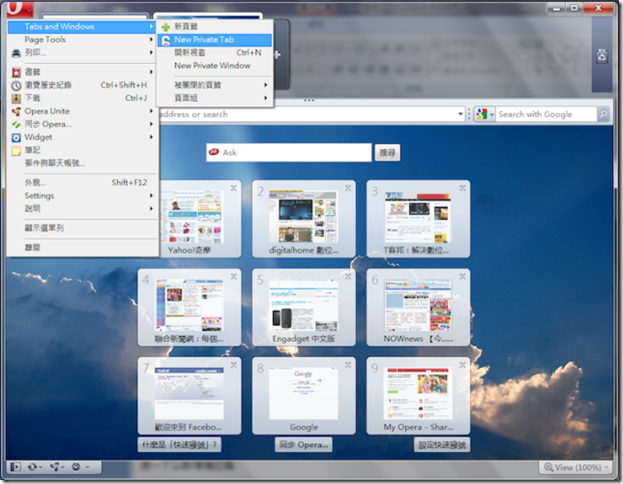Open 下載 downloads Ctrl+J entry
Viewport: 623px width, 484px height.
pos(82,98)
